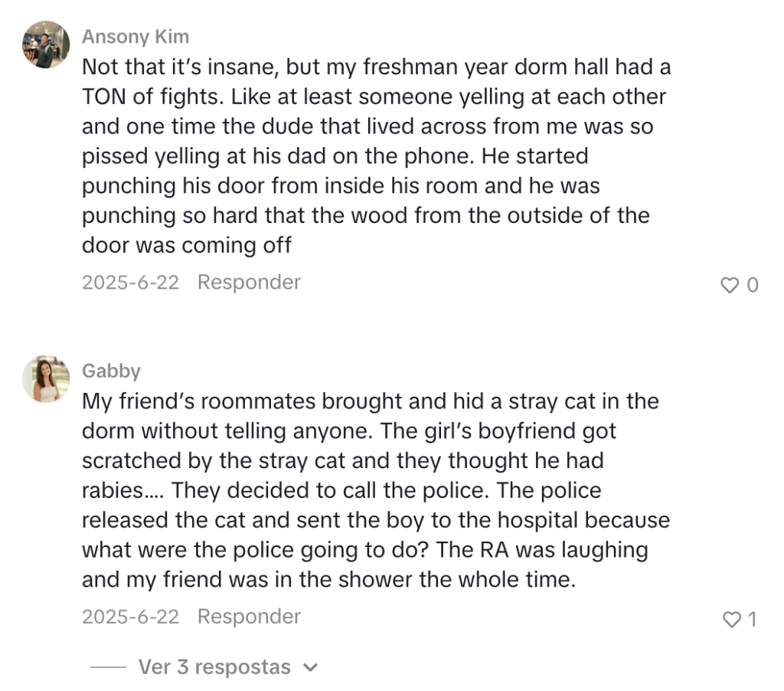Click the Gabby username
Viewport: 784px width, 691px height.
pyautogui.click(x=111, y=371)
